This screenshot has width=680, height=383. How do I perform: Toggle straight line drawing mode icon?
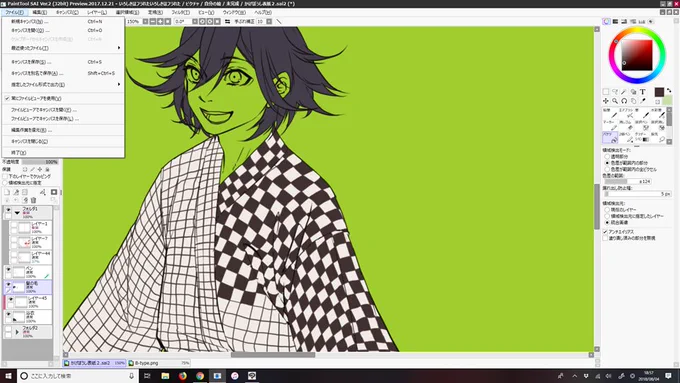point(278,21)
